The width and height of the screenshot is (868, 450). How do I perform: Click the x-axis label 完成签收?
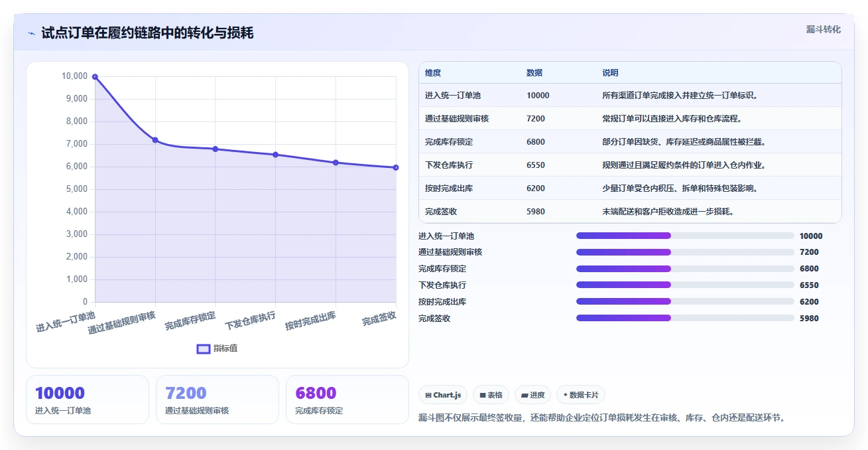click(379, 319)
